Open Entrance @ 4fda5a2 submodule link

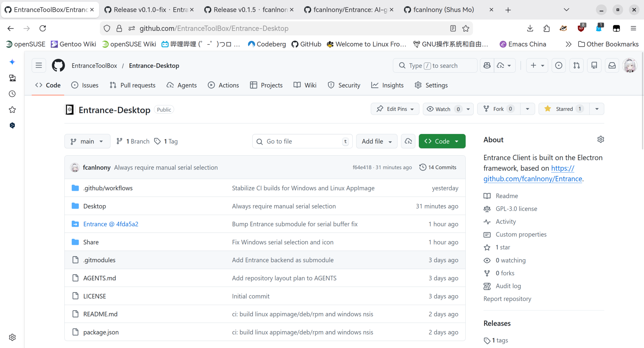click(111, 224)
